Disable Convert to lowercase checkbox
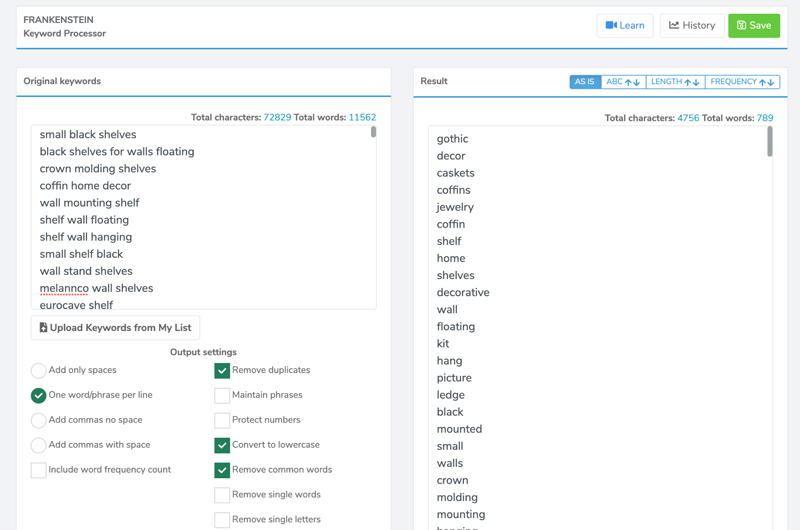 [222, 445]
